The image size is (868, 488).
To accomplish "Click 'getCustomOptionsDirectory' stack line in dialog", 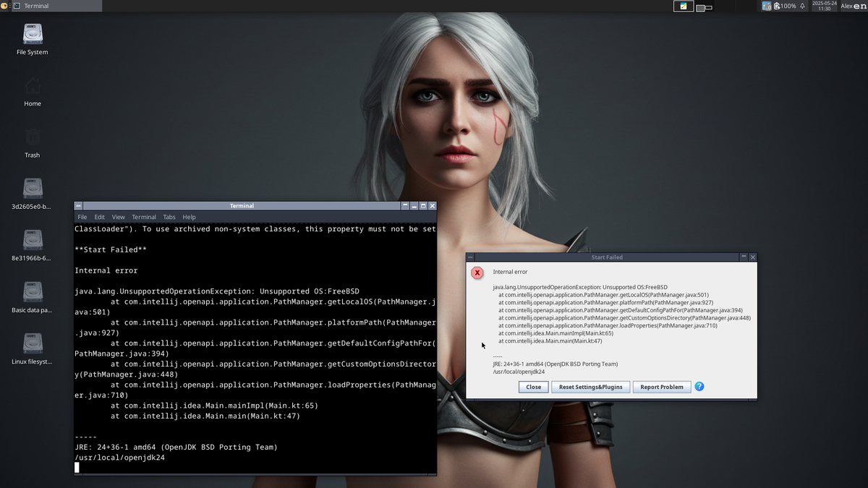I will point(624,318).
